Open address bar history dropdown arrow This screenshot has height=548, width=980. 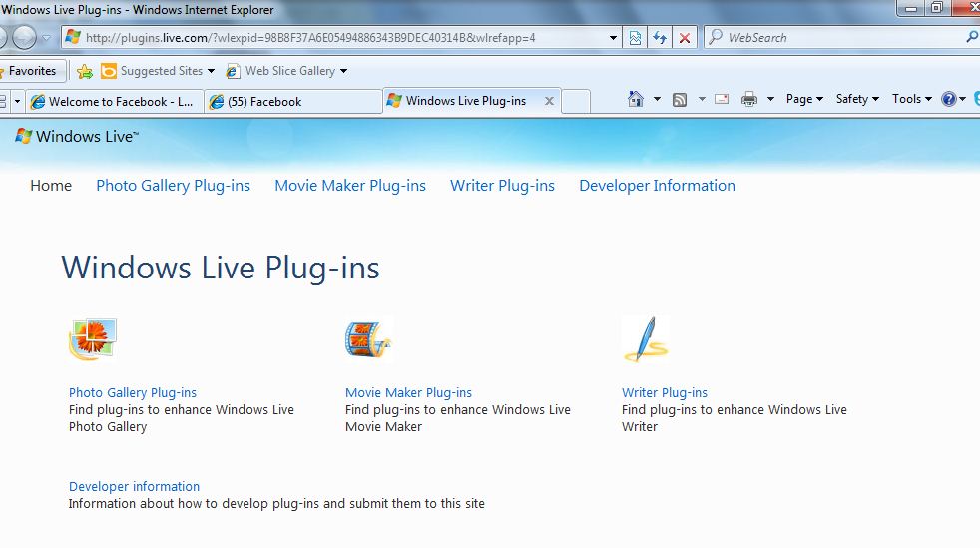[613, 38]
